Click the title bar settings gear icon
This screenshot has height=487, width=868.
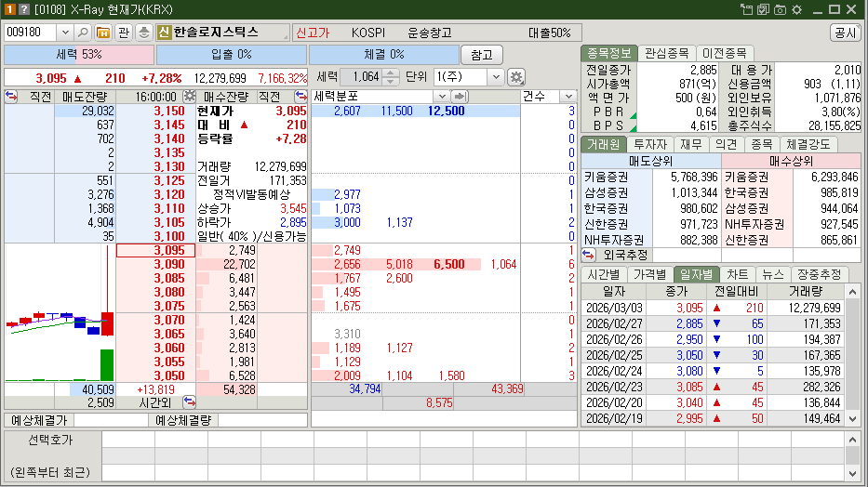(795, 9)
